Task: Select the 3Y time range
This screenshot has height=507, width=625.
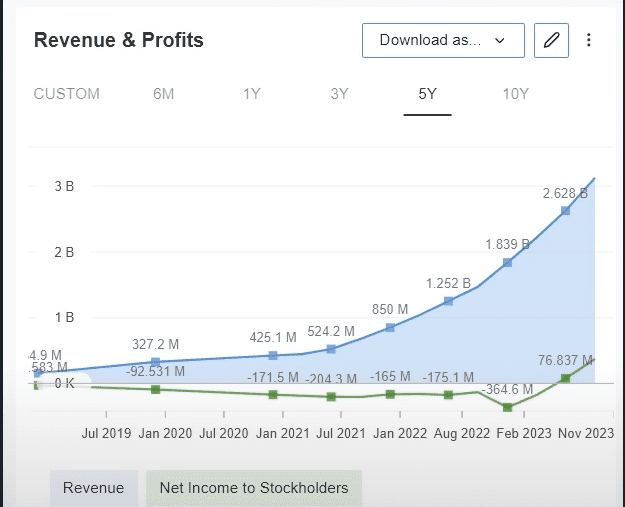Action: [340, 94]
